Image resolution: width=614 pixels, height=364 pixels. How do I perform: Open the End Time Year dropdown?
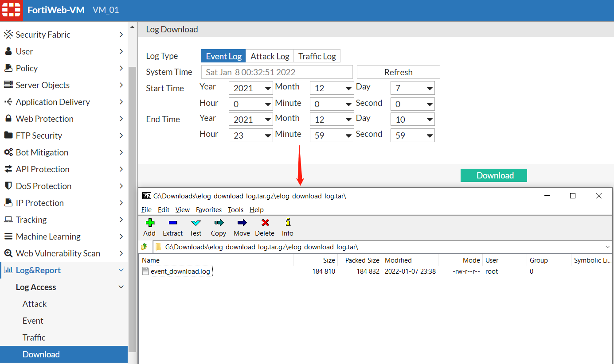pyautogui.click(x=250, y=120)
